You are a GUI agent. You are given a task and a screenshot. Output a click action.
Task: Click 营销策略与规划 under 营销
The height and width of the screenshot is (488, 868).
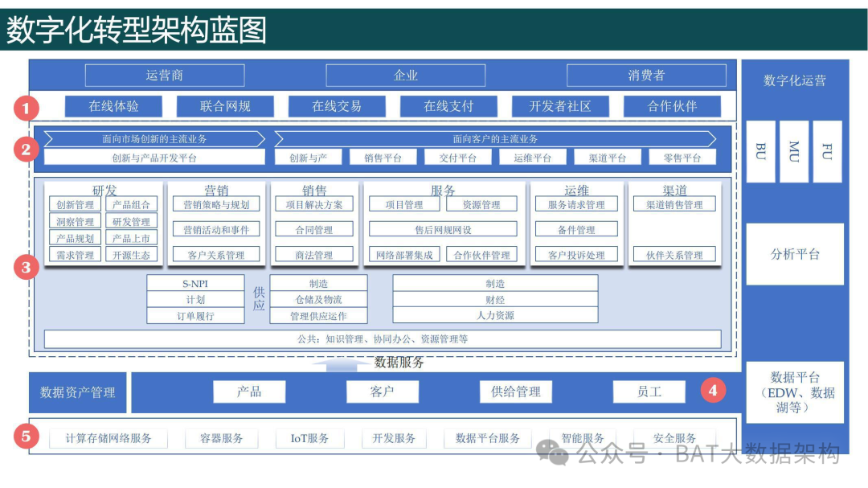click(x=216, y=204)
